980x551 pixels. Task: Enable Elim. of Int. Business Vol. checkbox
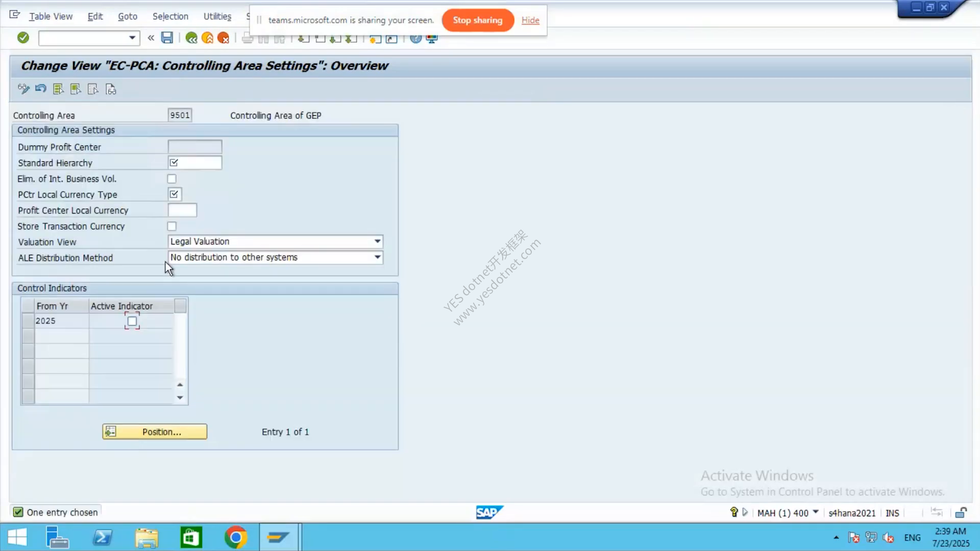[x=172, y=179]
